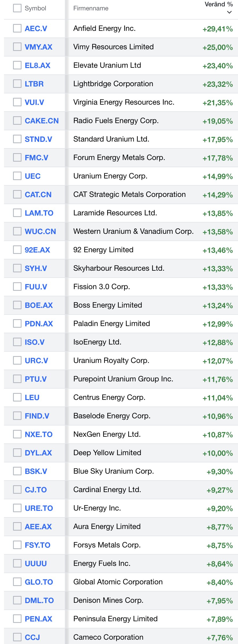This screenshot has width=238, height=644.
Task: Sort the table by Symbol column
Action: [35, 8]
